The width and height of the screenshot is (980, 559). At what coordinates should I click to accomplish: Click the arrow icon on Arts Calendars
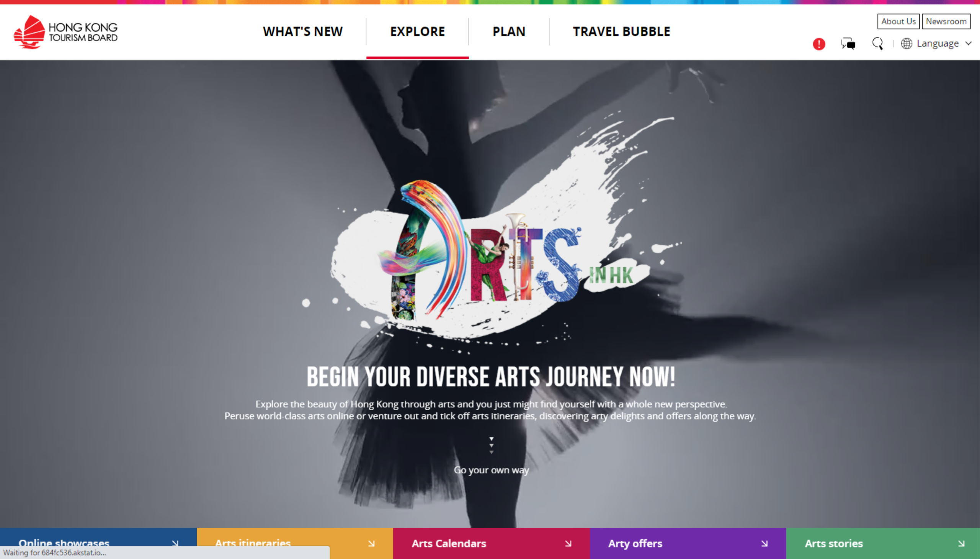click(568, 543)
